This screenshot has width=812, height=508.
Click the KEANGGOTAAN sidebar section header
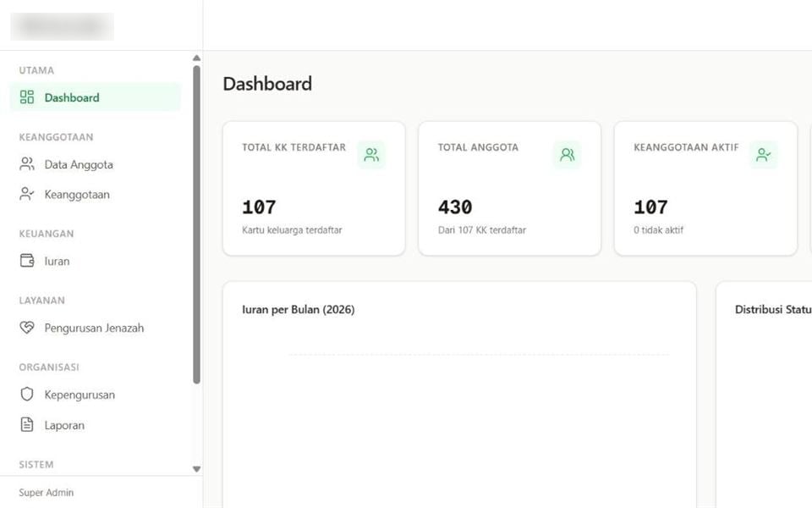(56, 137)
